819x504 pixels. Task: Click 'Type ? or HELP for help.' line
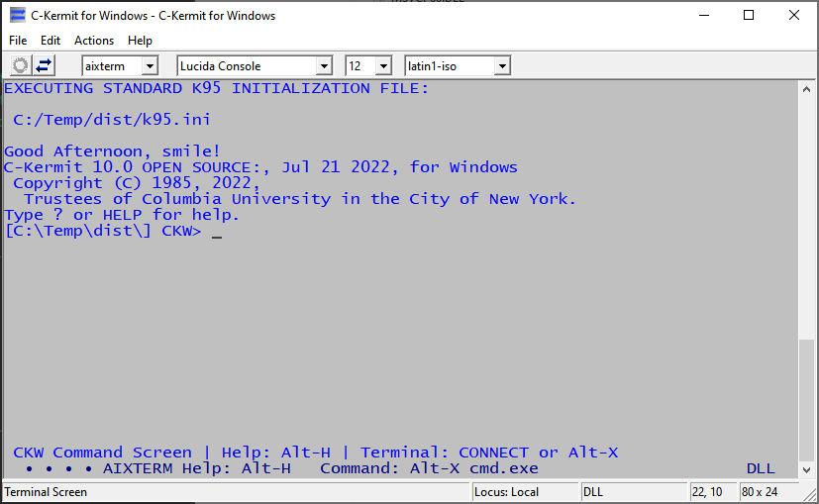(122, 215)
